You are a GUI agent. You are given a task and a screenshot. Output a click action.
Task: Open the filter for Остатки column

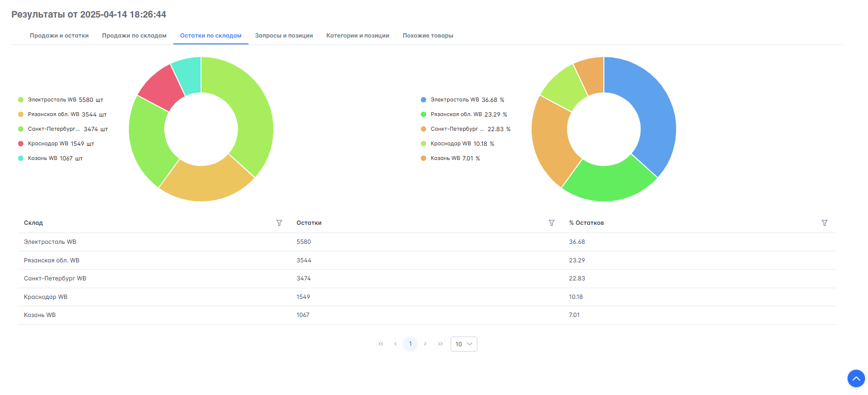click(552, 223)
